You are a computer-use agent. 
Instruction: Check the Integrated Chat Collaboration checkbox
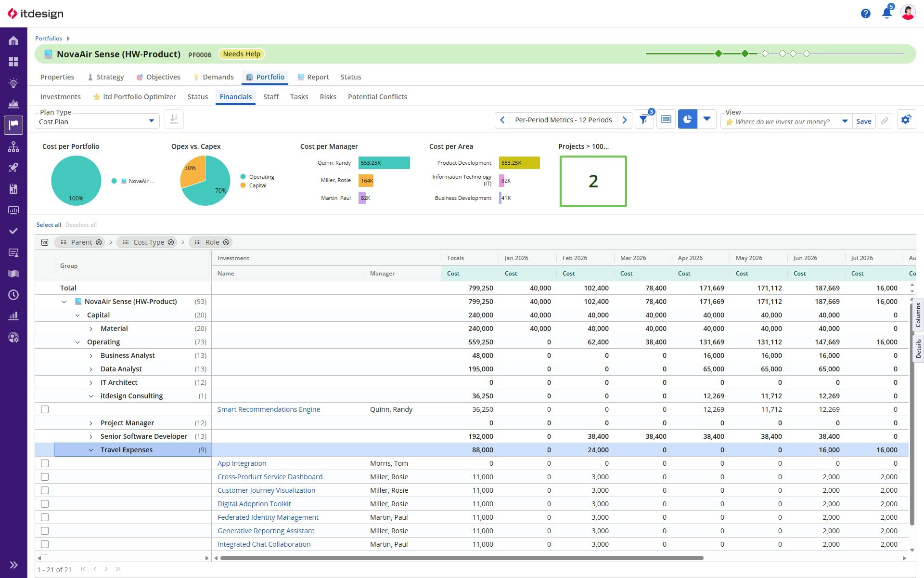[45, 544]
